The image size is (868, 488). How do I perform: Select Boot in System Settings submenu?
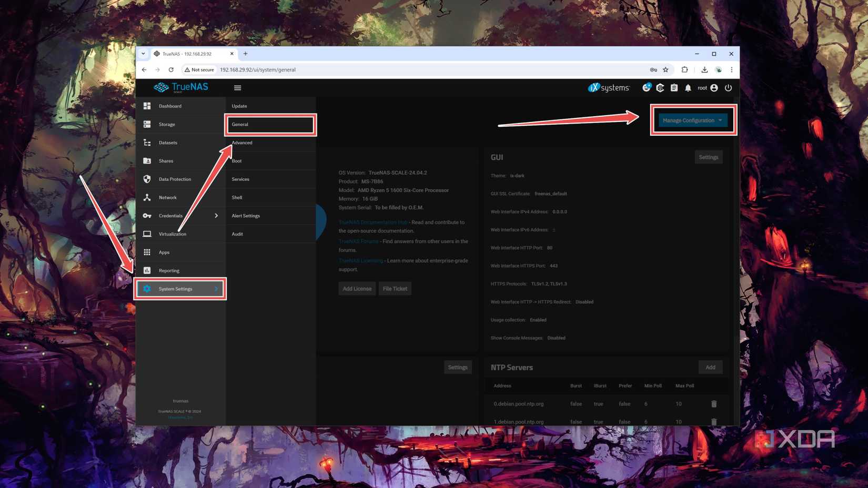point(271,161)
